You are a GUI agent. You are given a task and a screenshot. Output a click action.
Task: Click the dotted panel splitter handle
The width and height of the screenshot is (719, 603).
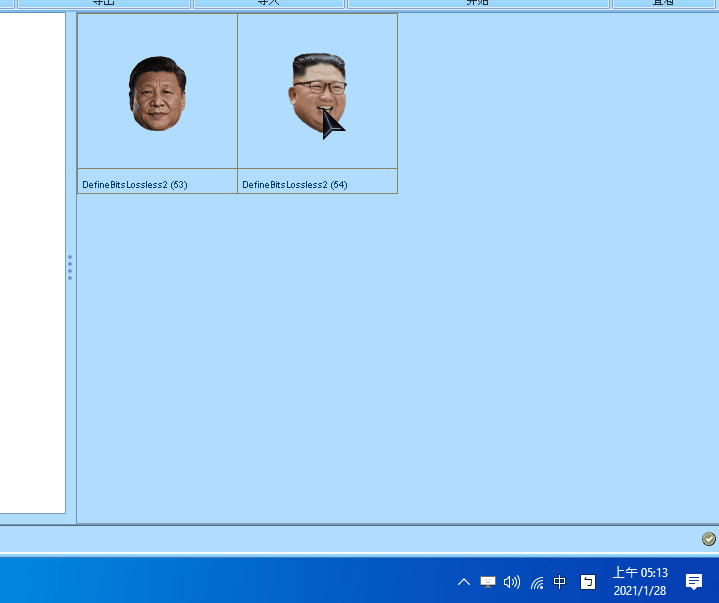point(70,267)
